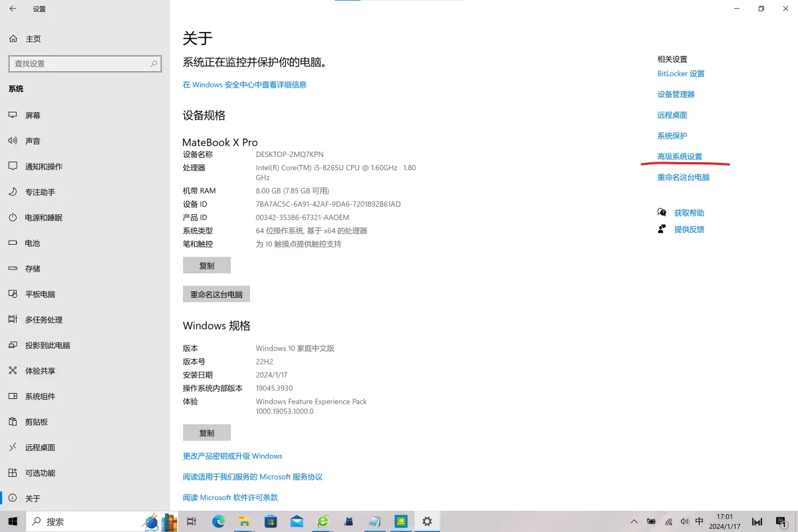Select 剪贴板 in the sidebar
Viewport: 798px width, 532px height.
click(85, 422)
